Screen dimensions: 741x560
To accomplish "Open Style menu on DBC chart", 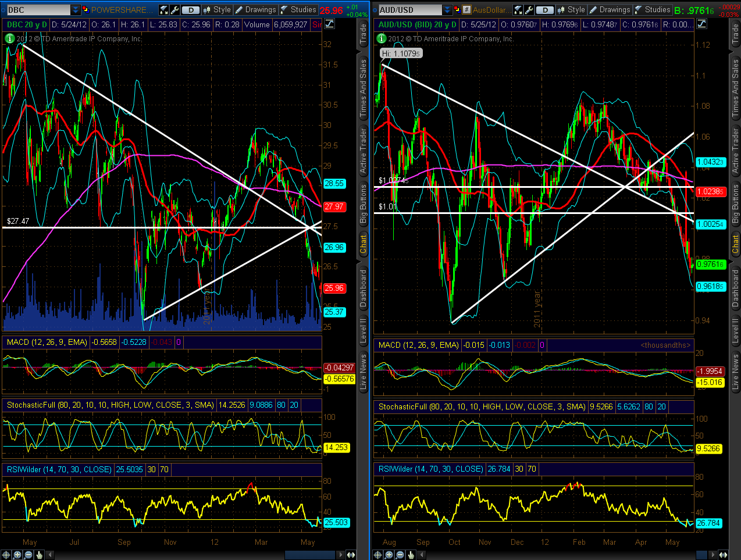I will pos(217,10).
